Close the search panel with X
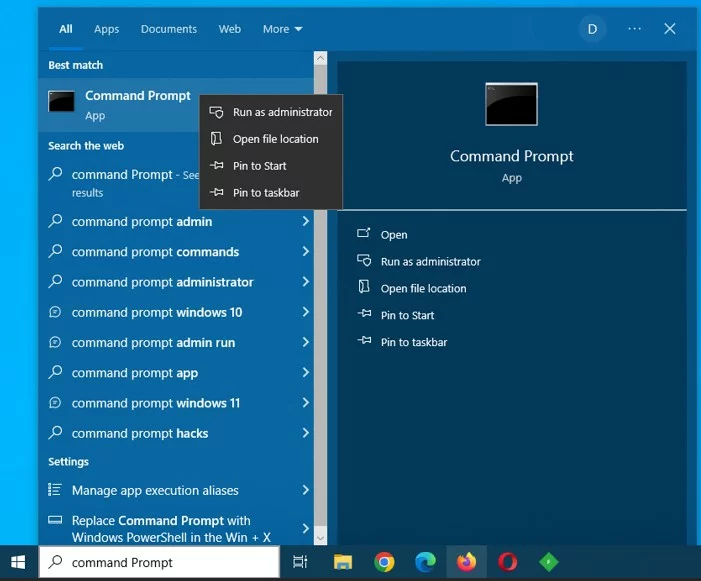 coord(670,29)
